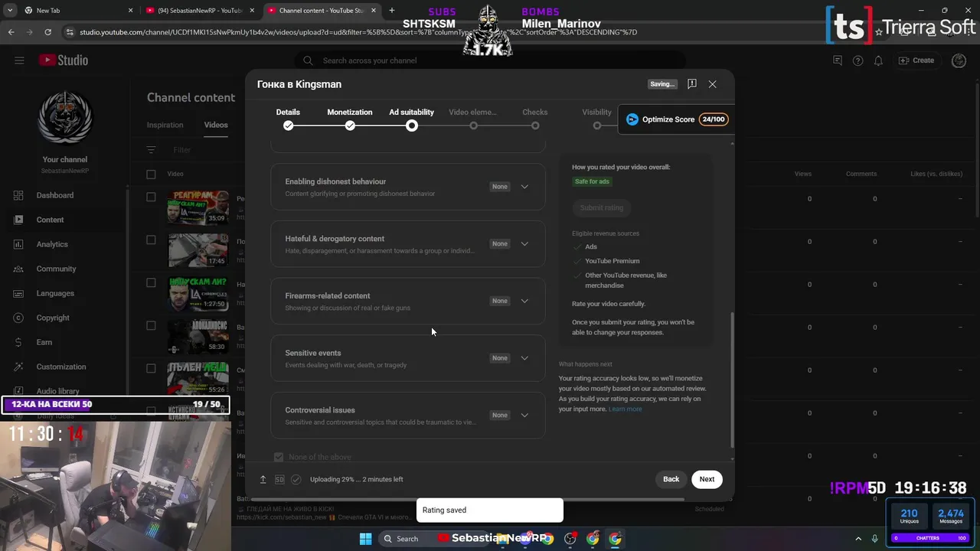Click the search magnifier icon
This screenshot has height=551, width=980.
(x=308, y=60)
